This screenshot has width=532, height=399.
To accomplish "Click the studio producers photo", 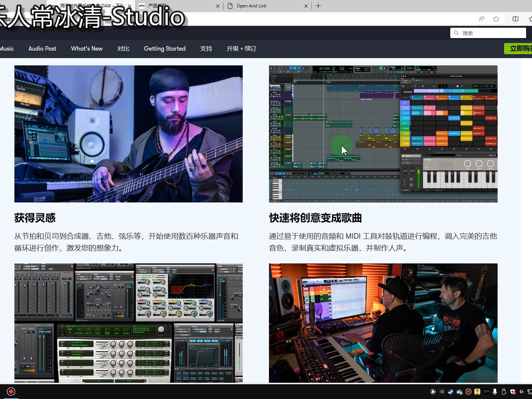I will click(383, 323).
